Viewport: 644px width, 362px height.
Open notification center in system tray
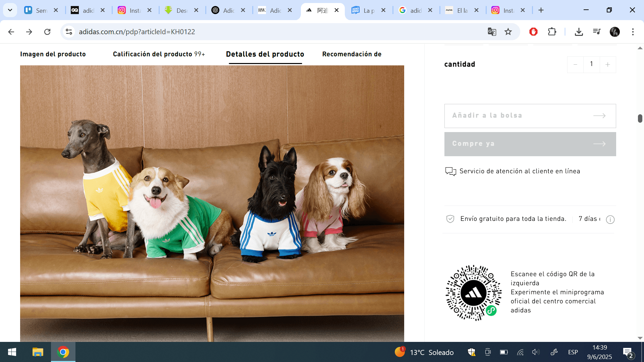tap(628, 352)
